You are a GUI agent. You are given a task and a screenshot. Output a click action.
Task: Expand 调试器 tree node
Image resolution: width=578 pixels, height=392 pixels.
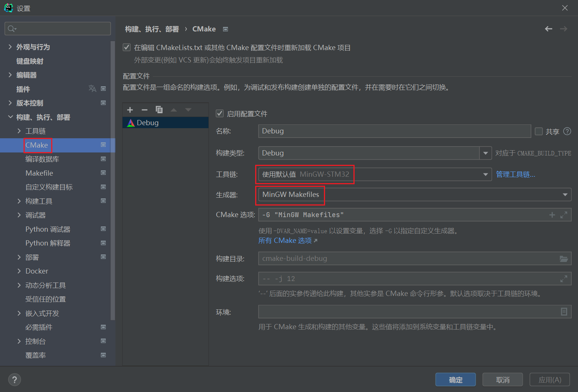(19, 215)
